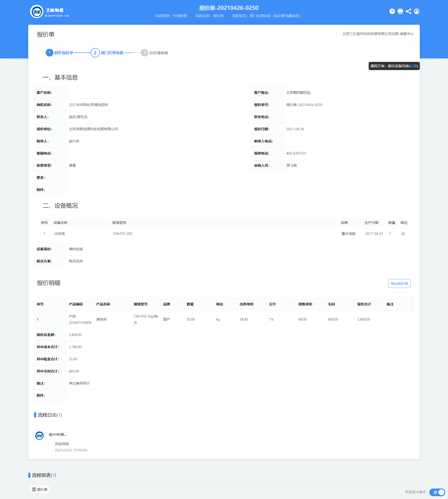Click the 设置 link in 通用子表 tooltip

coord(413,66)
